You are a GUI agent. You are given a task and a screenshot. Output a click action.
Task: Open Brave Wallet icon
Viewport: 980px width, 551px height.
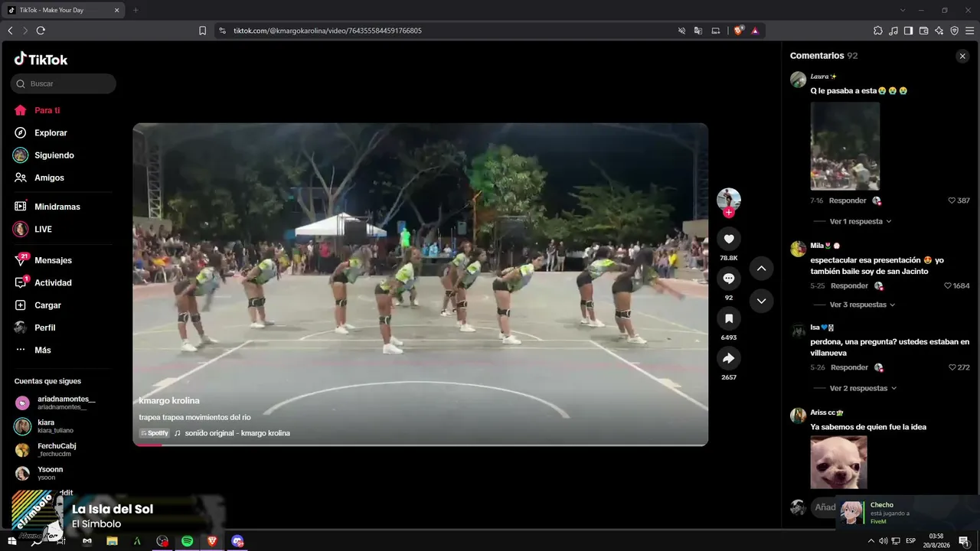(x=923, y=31)
